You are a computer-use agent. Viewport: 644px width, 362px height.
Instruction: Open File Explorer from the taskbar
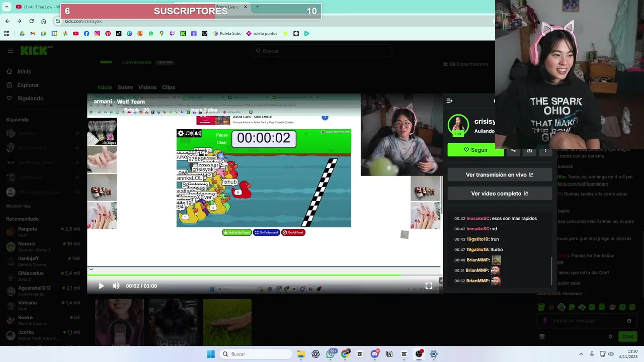pyautogui.click(x=301, y=354)
